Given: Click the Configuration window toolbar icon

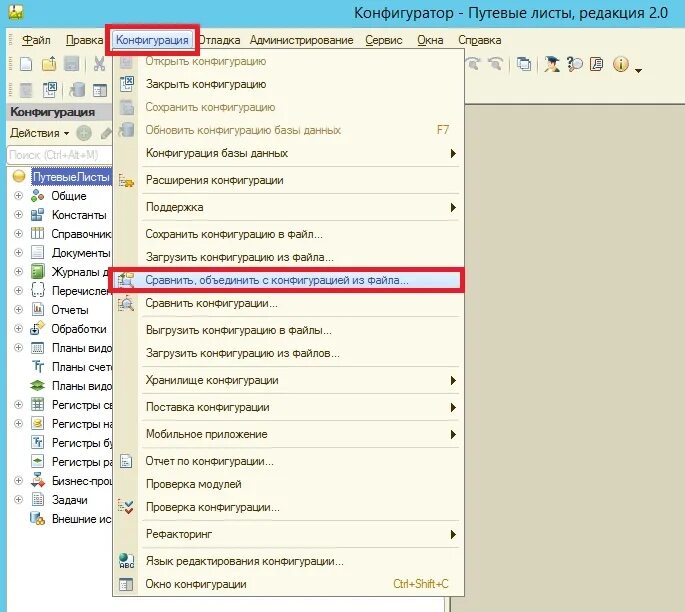Looking at the screenshot, I should [x=100, y=90].
